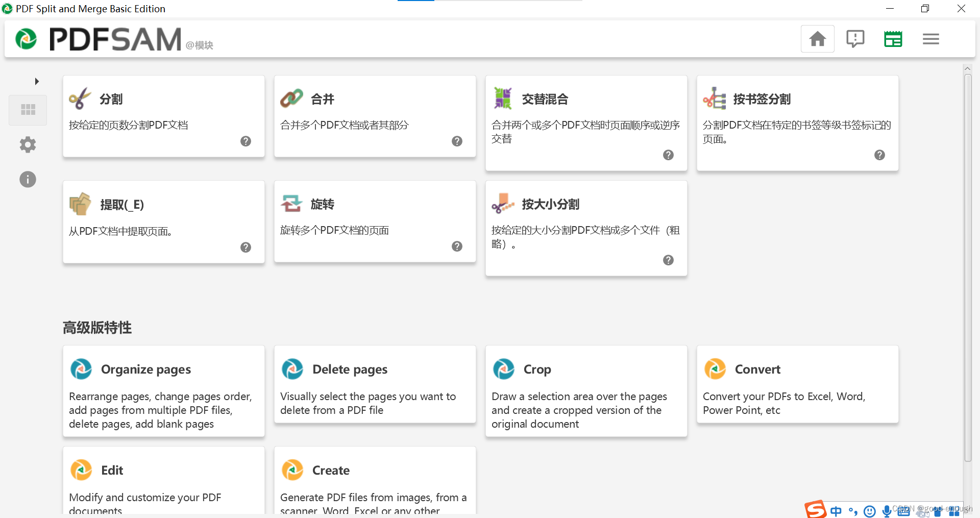
Task: Click the Create logo icon
Action: pos(292,470)
